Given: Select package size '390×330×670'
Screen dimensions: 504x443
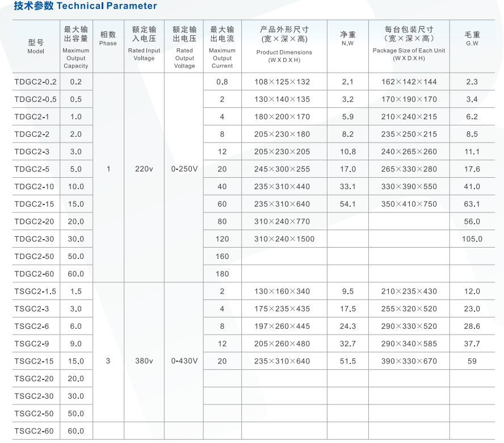Looking at the screenshot, I should [x=409, y=361].
